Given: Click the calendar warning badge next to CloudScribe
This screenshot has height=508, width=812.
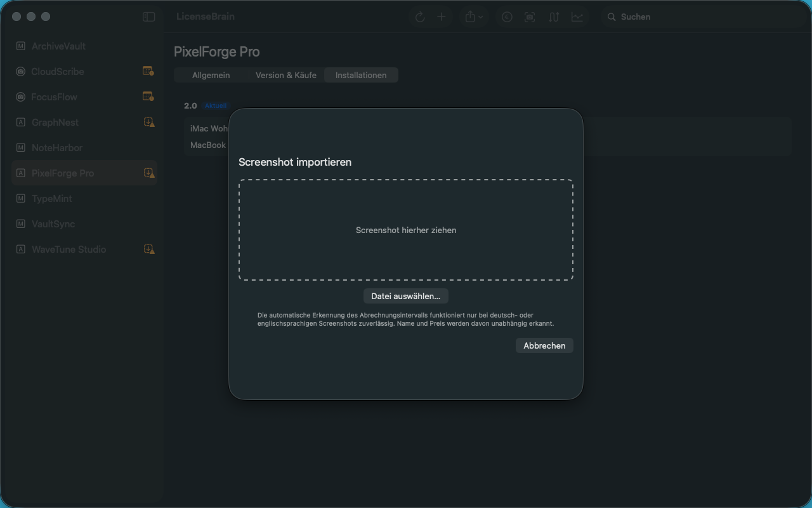Looking at the screenshot, I should pos(148,71).
